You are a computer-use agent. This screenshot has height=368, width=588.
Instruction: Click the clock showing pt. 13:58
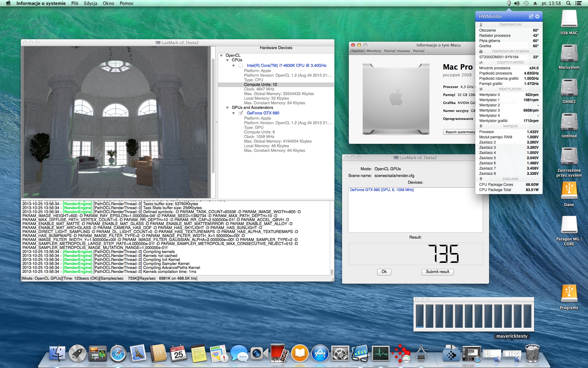(x=551, y=3)
